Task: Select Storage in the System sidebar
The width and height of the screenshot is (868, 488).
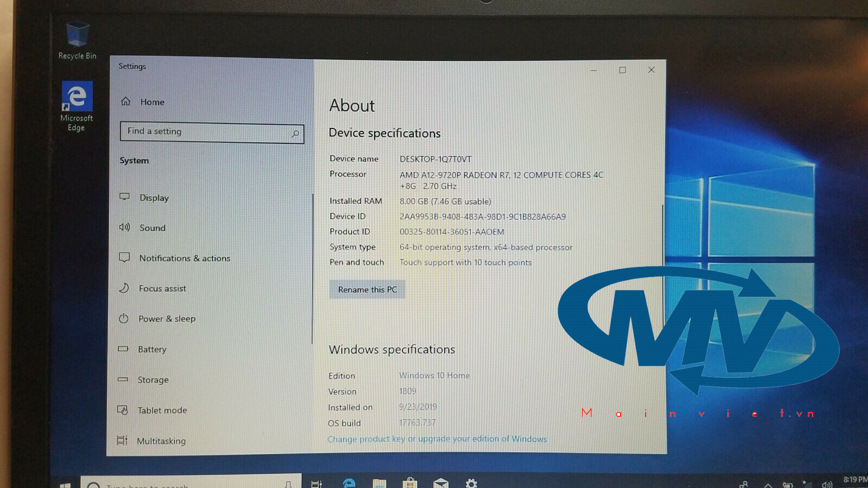Action: [153, 380]
